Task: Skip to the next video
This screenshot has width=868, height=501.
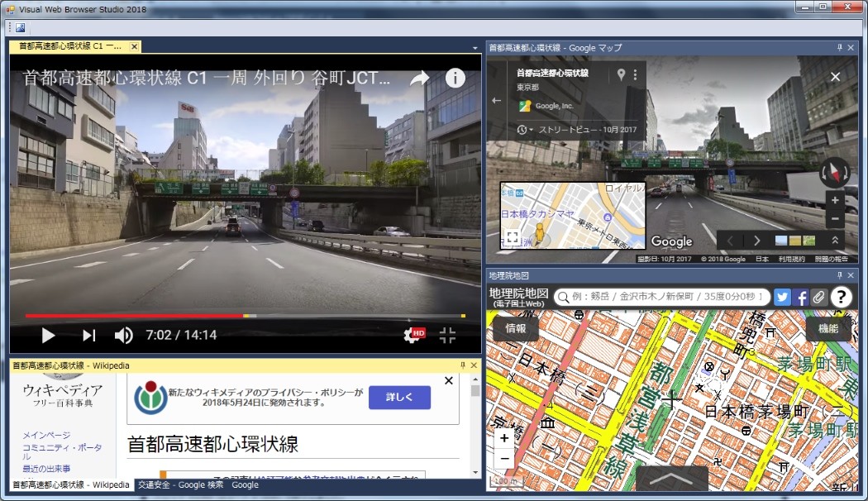Action: pyautogui.click(x=89, y=336)
